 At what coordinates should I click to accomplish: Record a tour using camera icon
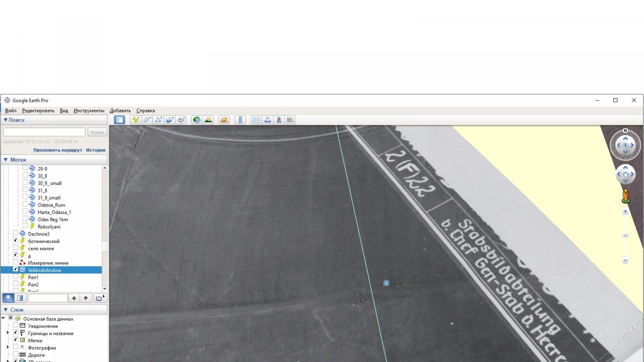(x=181, y=120)
